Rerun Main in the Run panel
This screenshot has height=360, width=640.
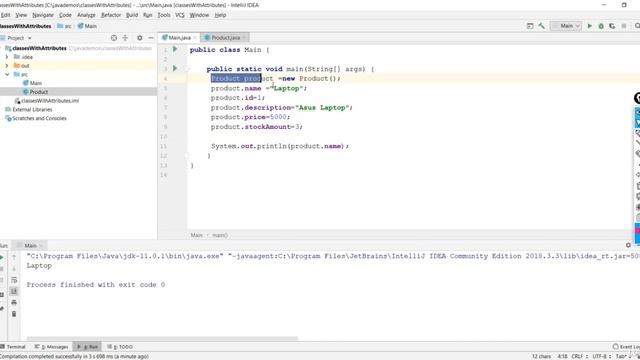point(2,257)
